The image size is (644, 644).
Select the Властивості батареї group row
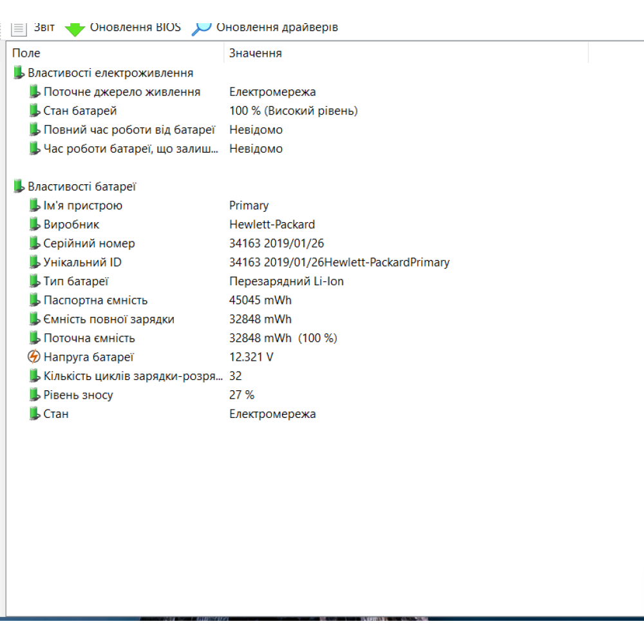pos(82,187)
